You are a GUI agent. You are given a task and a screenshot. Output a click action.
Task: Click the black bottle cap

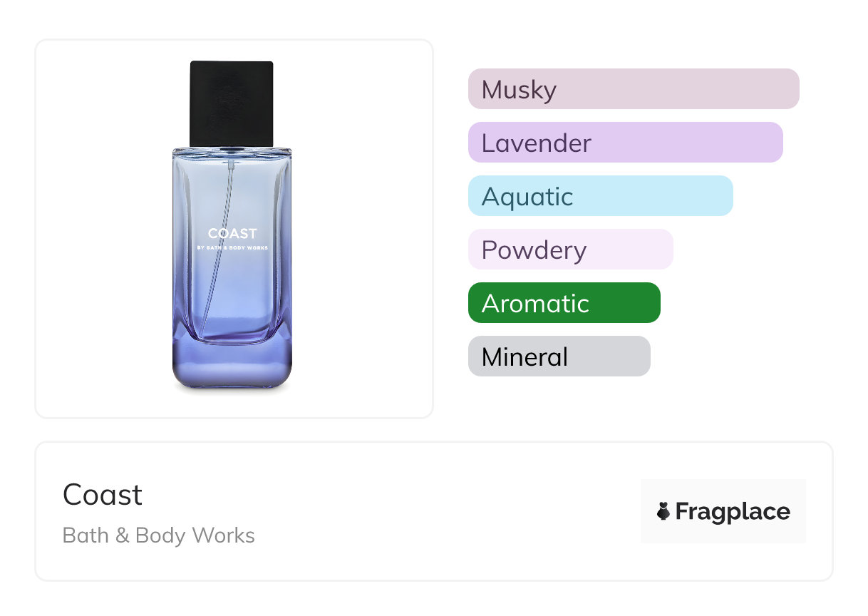click(232, 103)
